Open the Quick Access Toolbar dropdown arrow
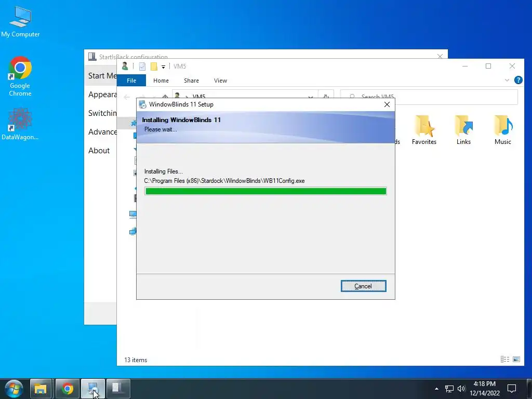The width and height of the screenshot is (532, 399). click(163, 67)
